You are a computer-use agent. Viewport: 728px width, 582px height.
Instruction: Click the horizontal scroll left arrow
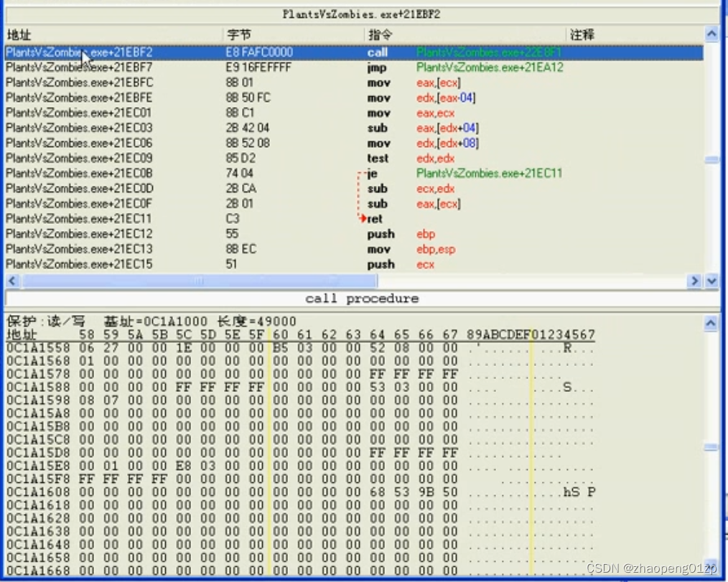tap(12, 281)
